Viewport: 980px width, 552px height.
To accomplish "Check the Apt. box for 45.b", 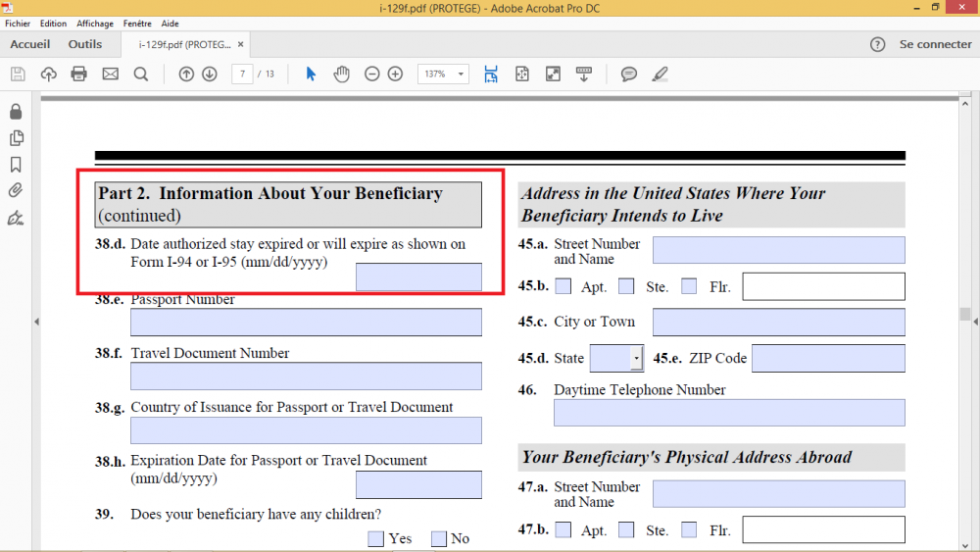I will pos(563,286).
